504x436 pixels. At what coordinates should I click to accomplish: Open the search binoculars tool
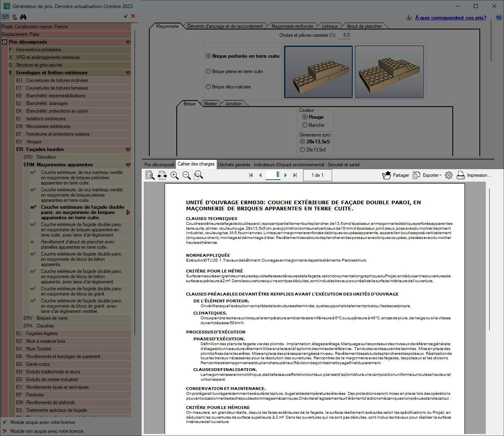click(x=23, y=17)
